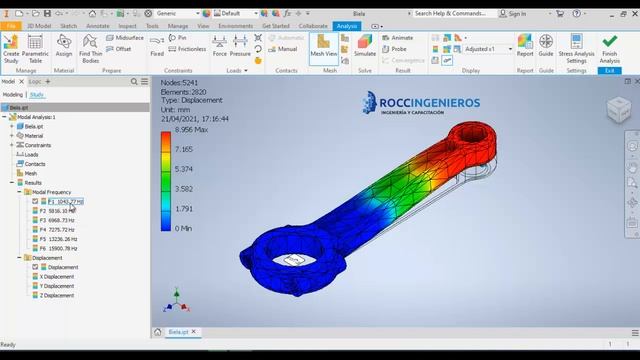The image size is (640, 360).
Task: Select Y Displacement result
Action: tap(57, 286)
